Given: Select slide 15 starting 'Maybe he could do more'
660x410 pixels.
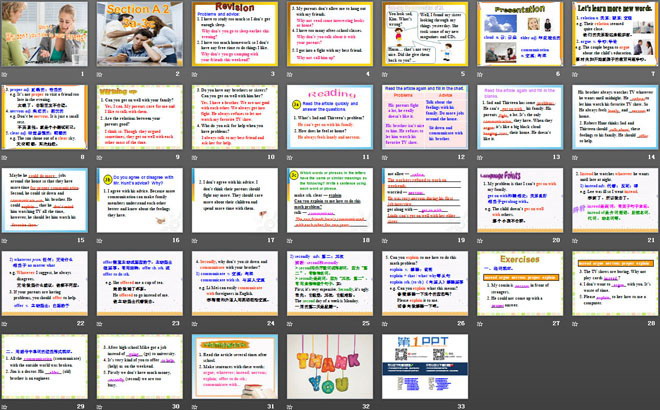Looking at the screenshot, I should (45, 200).
